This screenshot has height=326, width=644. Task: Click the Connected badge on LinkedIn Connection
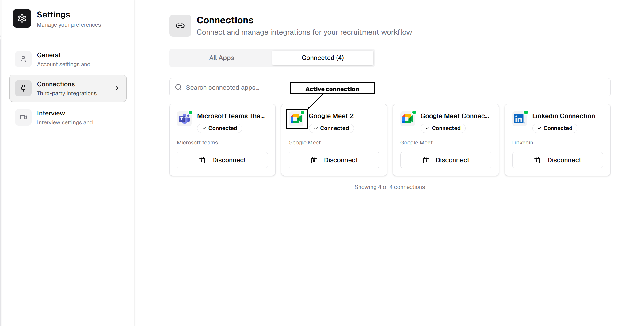[x=555, y=128]
